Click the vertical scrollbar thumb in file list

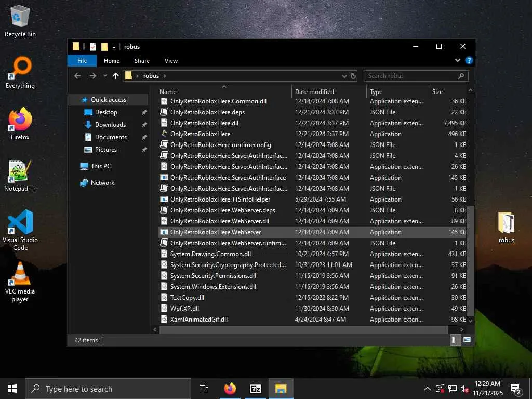[x=470, y=261]
